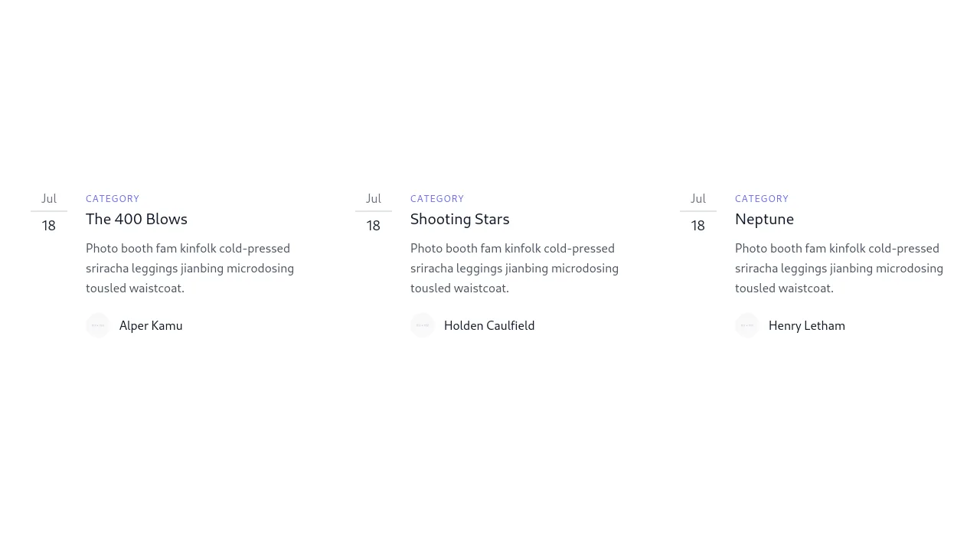The height and width of the screenshot is (551, 980).
Task: Open the Neptune post title
Action: pos(764,219)
